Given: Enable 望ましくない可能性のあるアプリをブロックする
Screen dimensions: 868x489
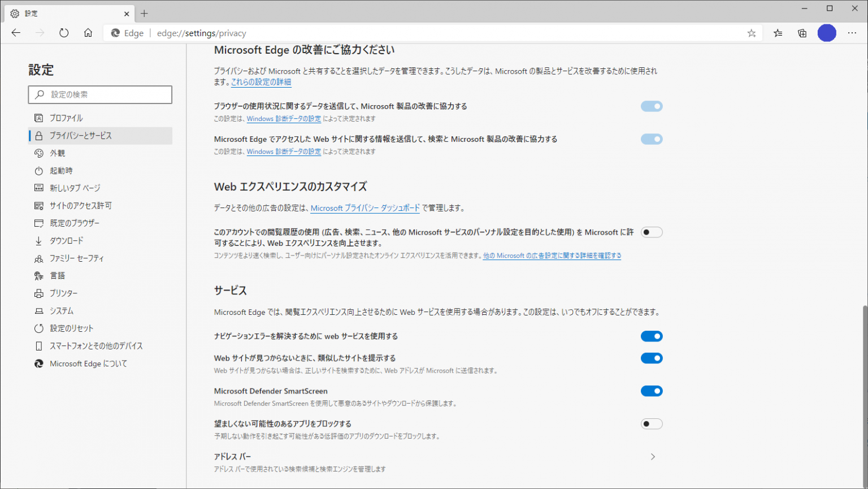Looking at the screenshot, I should tap(652, 423).
